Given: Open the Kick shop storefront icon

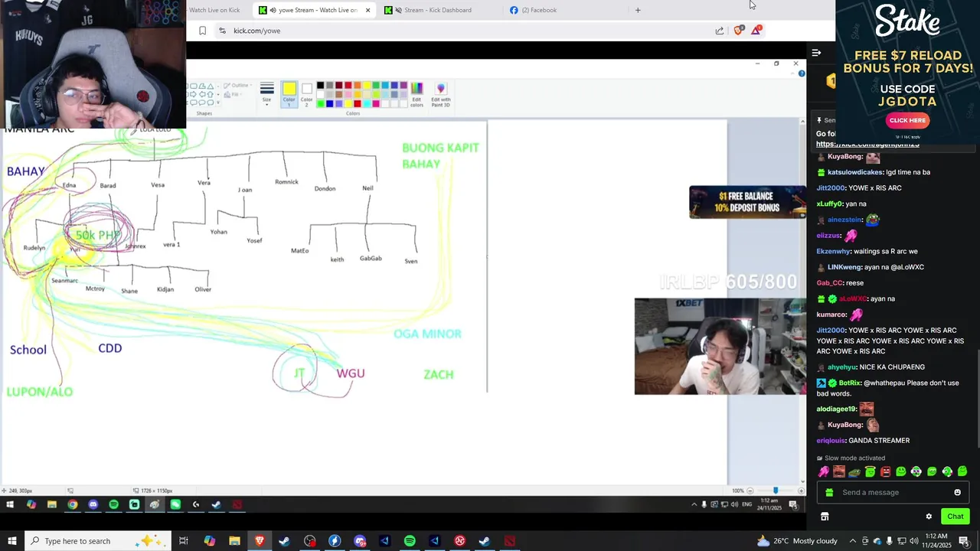Looking at the screenshot, I should pyautogui.click(x=825, y=517).
